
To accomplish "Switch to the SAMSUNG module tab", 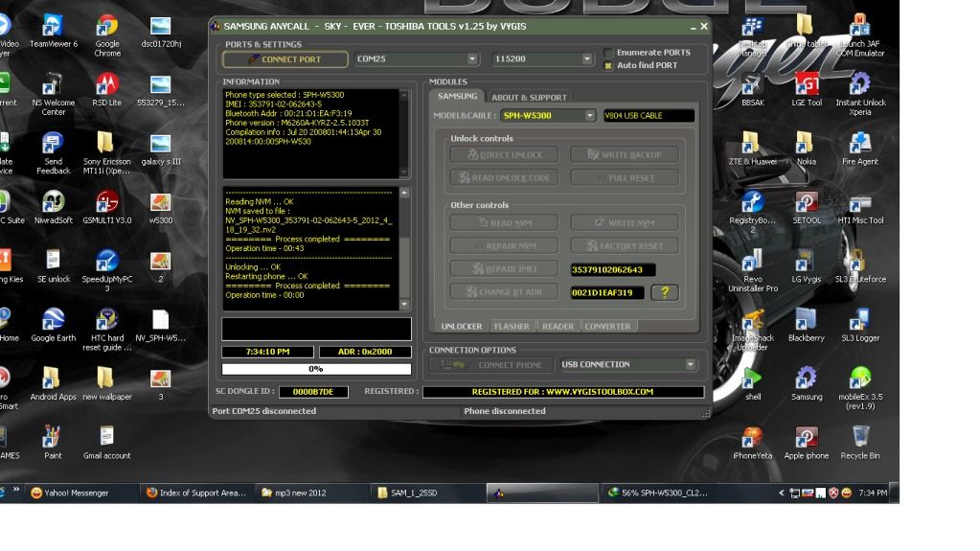I will [x=457, y=97].
